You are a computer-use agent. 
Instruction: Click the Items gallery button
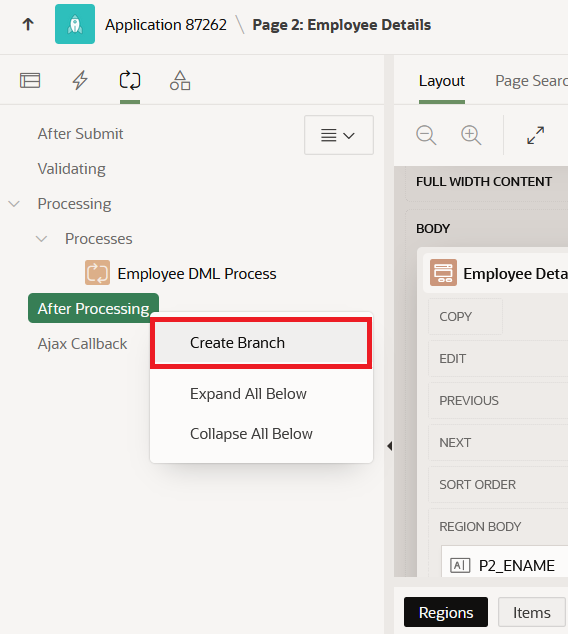(x=532, y=612)
